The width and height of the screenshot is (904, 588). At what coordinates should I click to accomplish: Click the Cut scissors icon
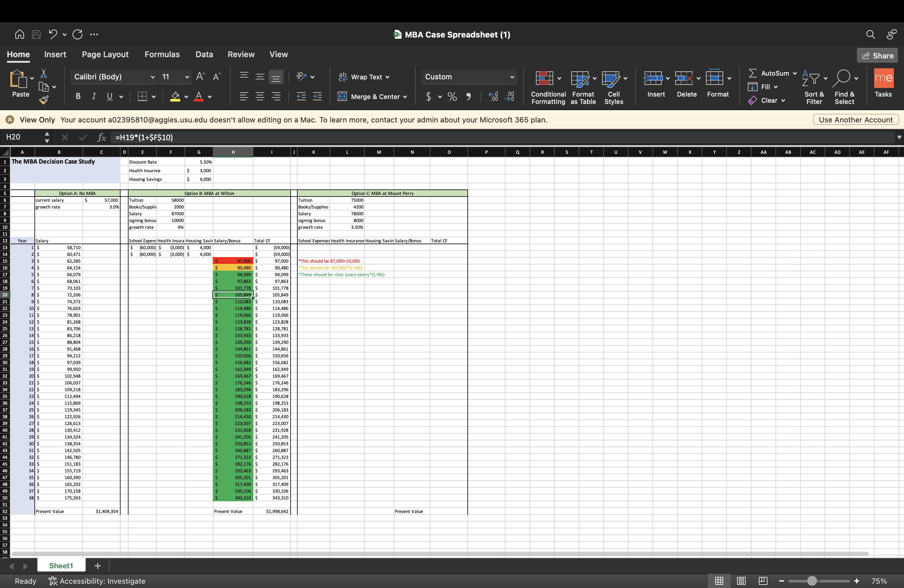[44, 73]
